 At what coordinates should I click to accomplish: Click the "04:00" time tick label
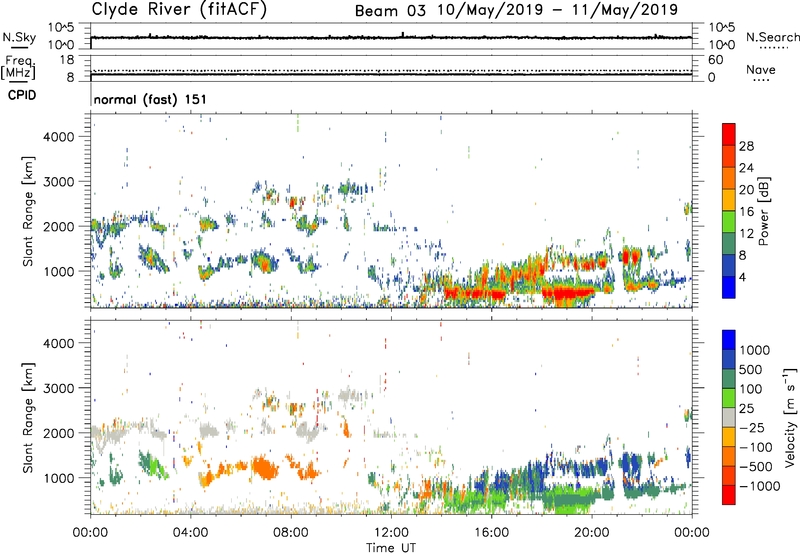pos(190,533)
